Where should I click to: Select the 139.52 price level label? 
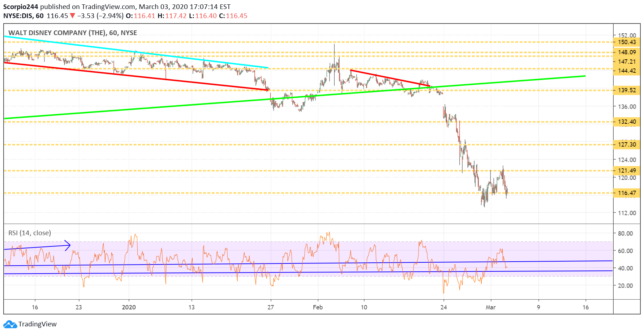(627, 90)
